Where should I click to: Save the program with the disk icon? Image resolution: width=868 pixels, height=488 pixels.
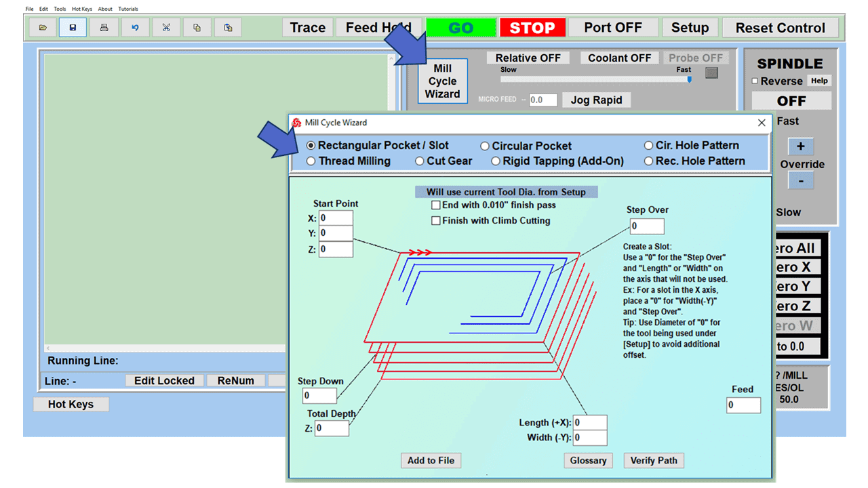click(x=73, y=27)
